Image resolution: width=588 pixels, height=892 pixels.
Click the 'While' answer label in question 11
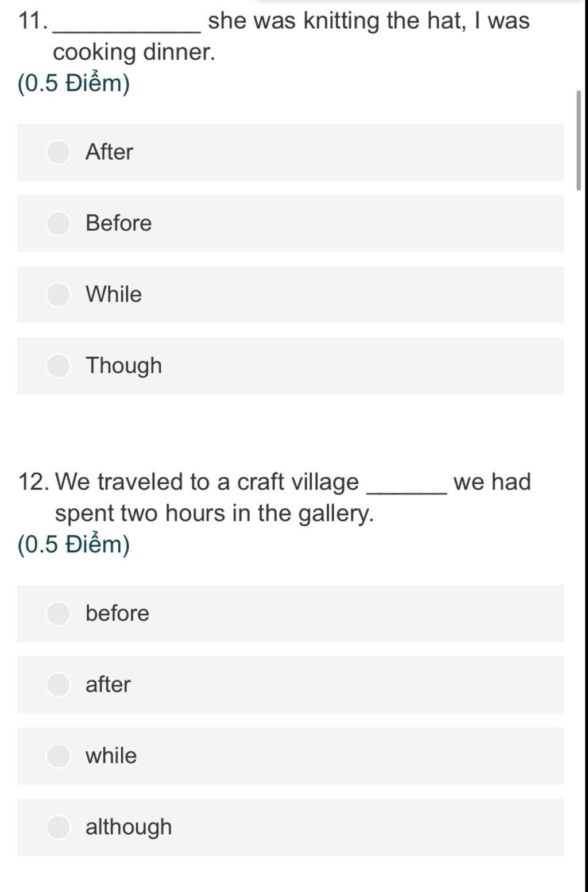114,294
